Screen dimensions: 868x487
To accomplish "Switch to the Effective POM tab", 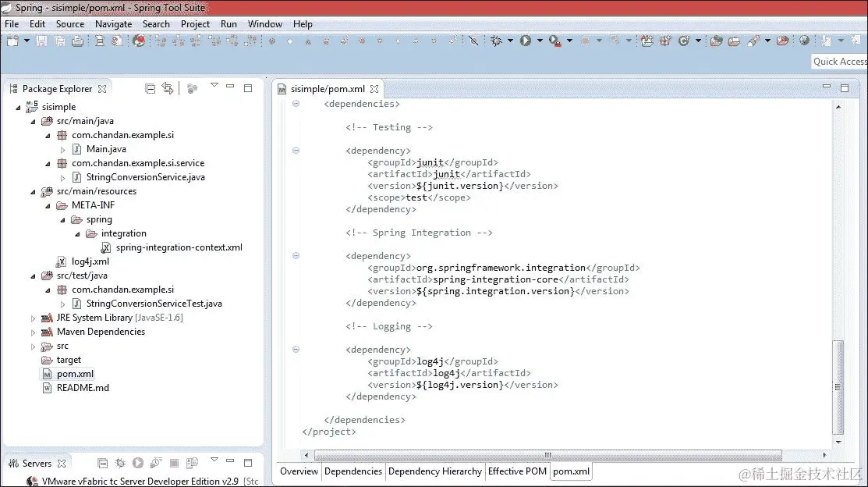I will 517,471.
